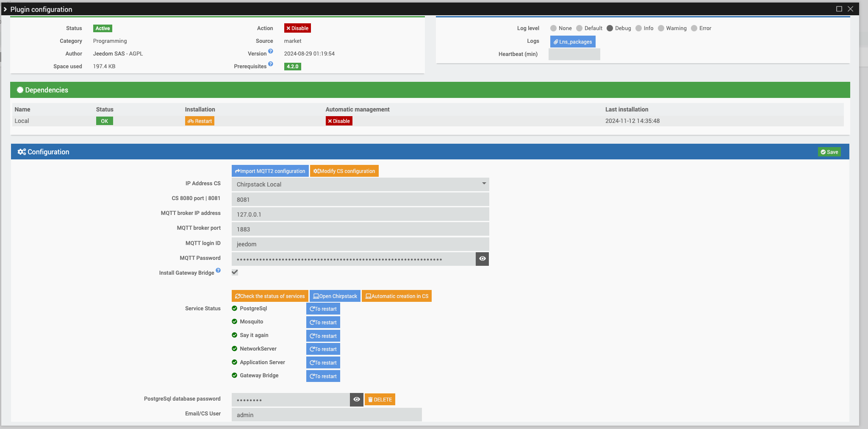Click the Jeedom SAS - AGPL author text
This screenshot has width=868, height=429.
click(118, 54)
